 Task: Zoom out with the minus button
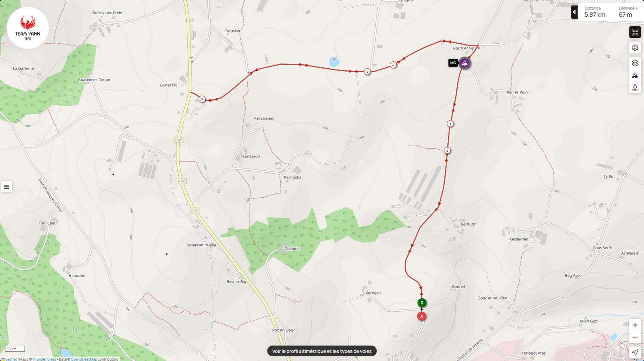click(x=635, y=337)
